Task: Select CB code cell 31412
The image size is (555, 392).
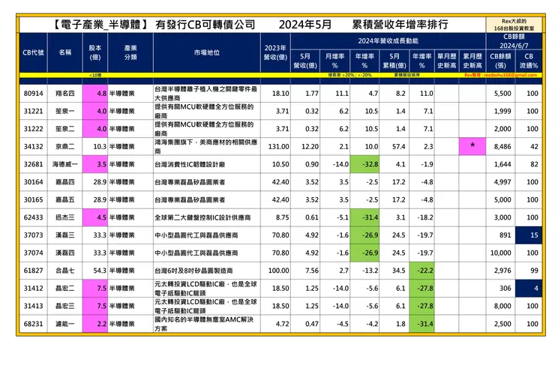Action: click(x=33, y=288)
